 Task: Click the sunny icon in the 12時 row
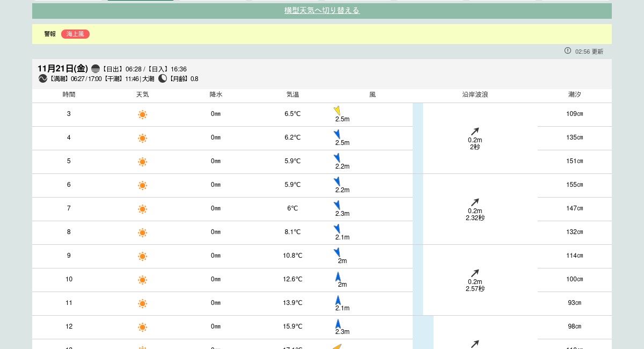142,327
